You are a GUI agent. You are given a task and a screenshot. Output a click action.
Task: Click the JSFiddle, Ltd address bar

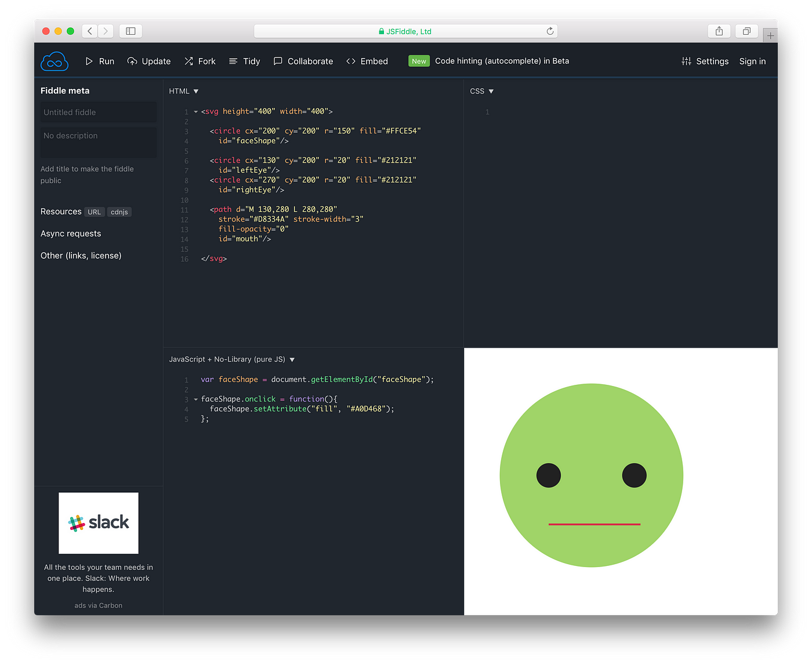point(405,31)
